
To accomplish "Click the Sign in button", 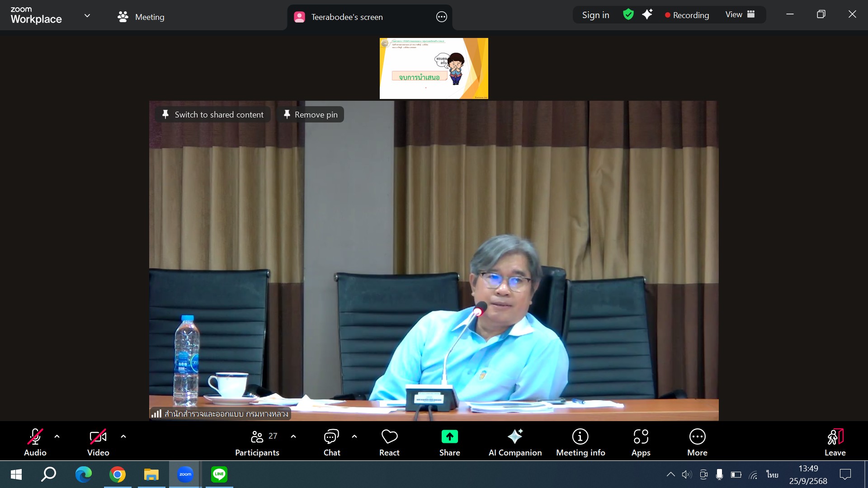I will click(x=595, y=15).
